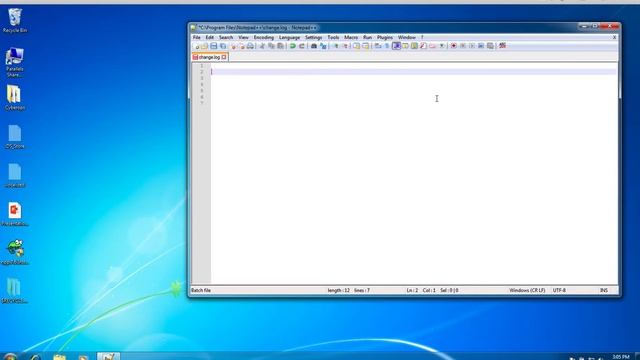Click the taskbar clock showing 3:05 PM

click(620, 357)
